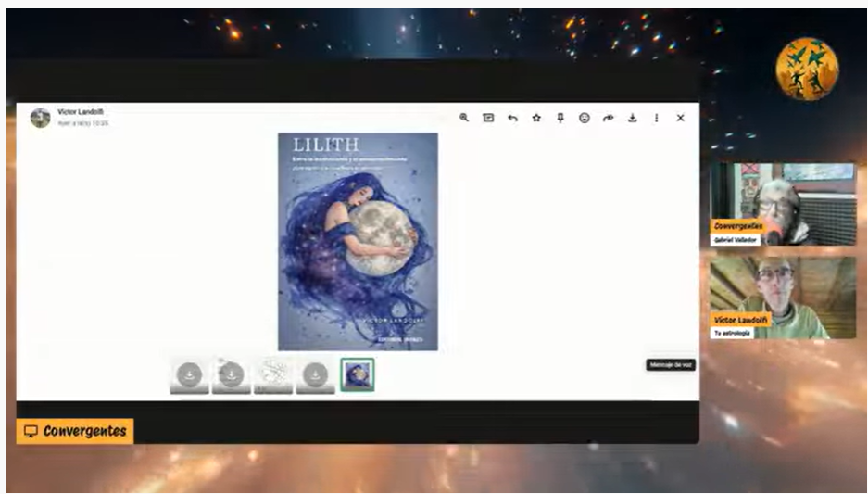Viewport: 868px width, 494px height.
Task: Click the Victor Landolfi sender avatar
Action: tap(41, 118)
